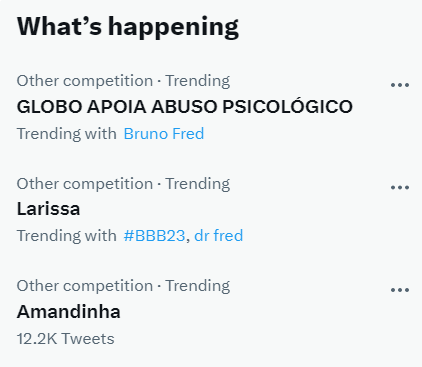This screenshot has height=367, width=422.
Task: Open the #BBB23 hashtag link
Action: 154,236
